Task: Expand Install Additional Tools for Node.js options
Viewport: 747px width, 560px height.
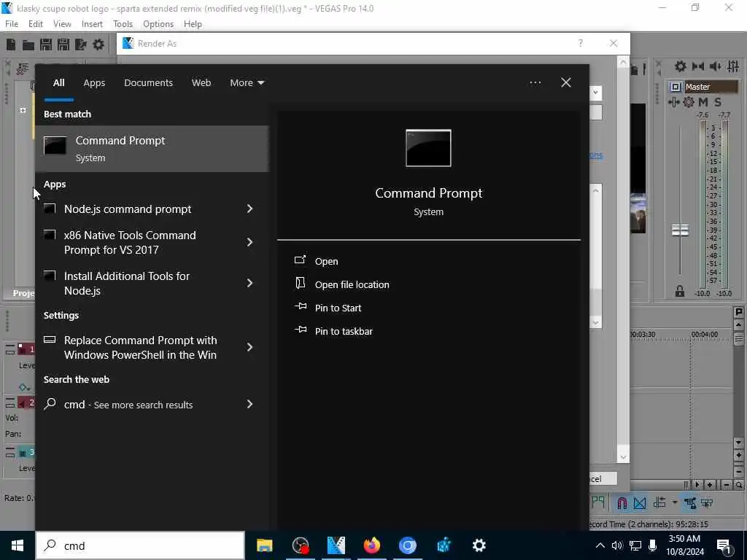Action: click(x=249, y=284)
